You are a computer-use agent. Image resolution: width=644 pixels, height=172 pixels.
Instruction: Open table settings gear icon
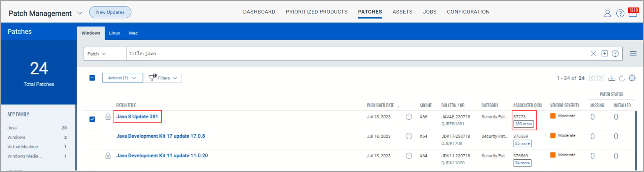[632, 78]
